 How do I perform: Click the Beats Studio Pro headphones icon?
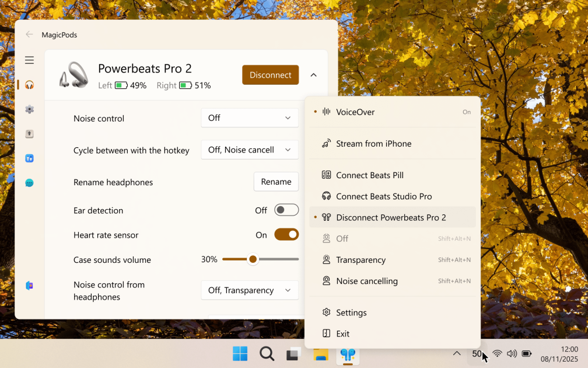(326, 196)
